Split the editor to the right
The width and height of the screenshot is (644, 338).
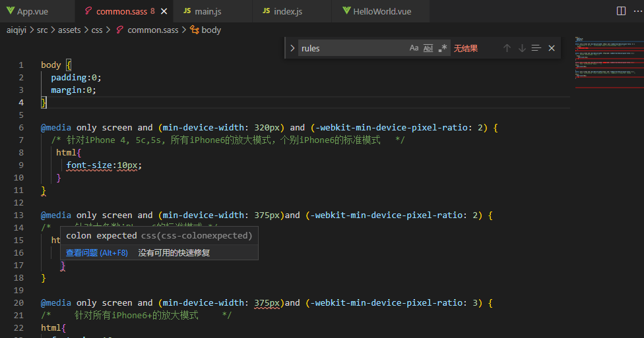coord(621,11)
